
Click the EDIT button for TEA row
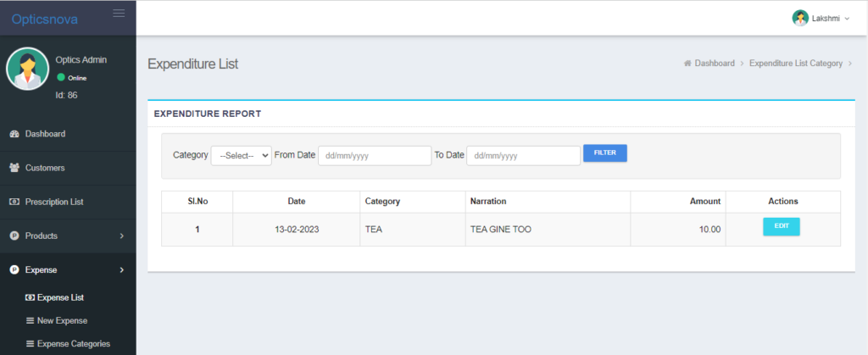781,227
